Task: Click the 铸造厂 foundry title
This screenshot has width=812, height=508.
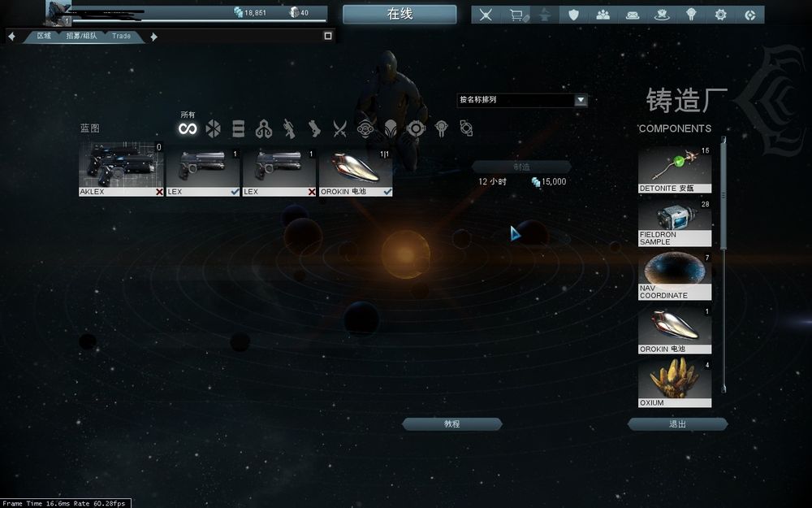Action: click(x=686, y=101)
